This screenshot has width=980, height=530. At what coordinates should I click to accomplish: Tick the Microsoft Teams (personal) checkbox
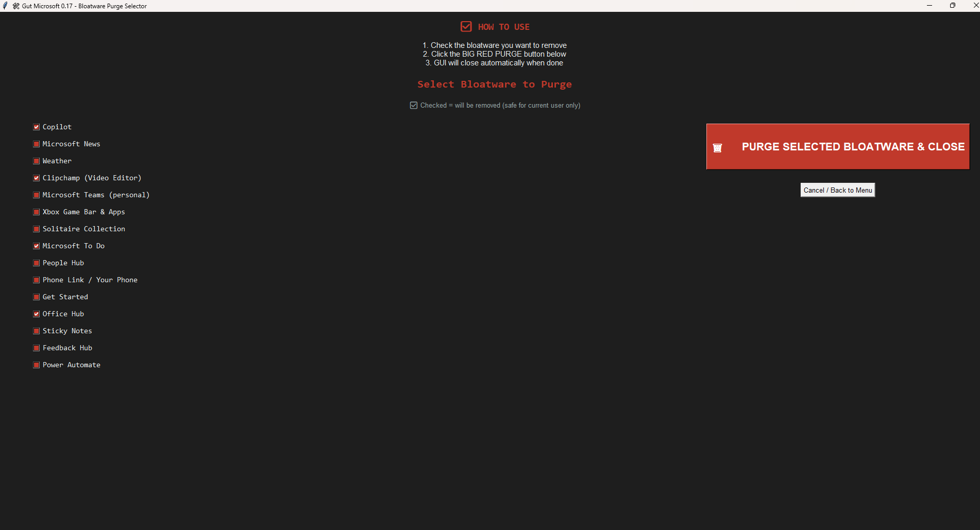(x=37, y=195)
